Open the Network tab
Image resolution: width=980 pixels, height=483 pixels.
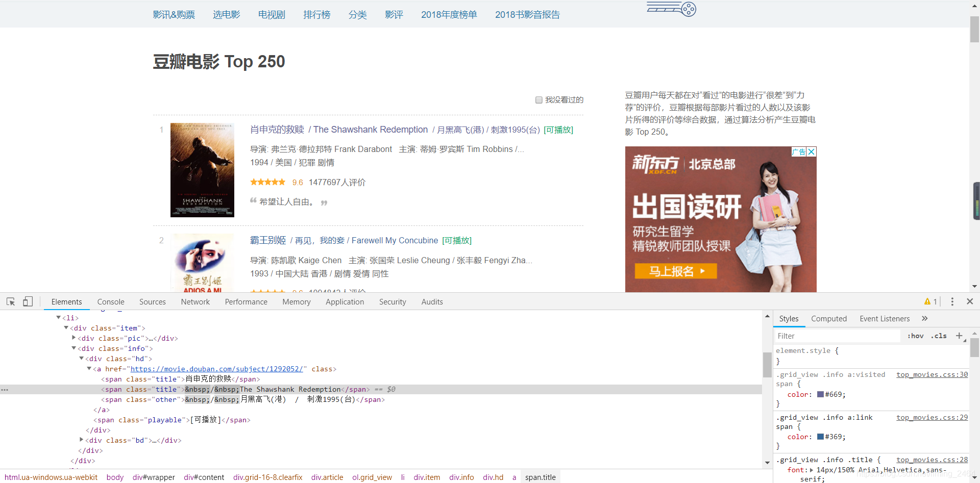point(195,301)
